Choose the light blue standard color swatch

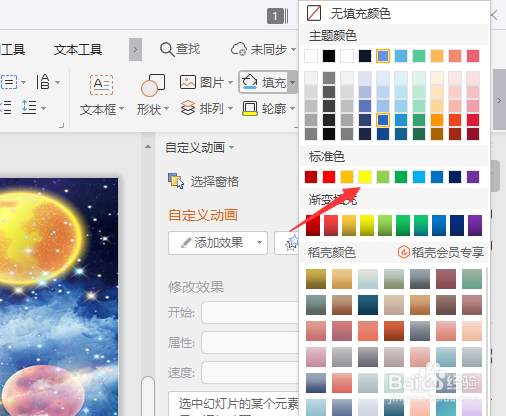419,177
